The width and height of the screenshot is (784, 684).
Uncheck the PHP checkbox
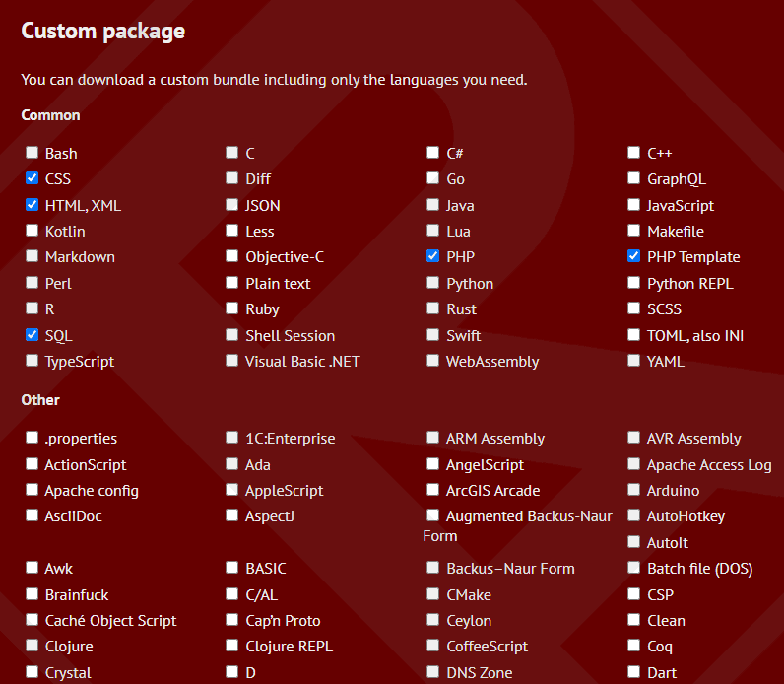(x=433, y=256)
